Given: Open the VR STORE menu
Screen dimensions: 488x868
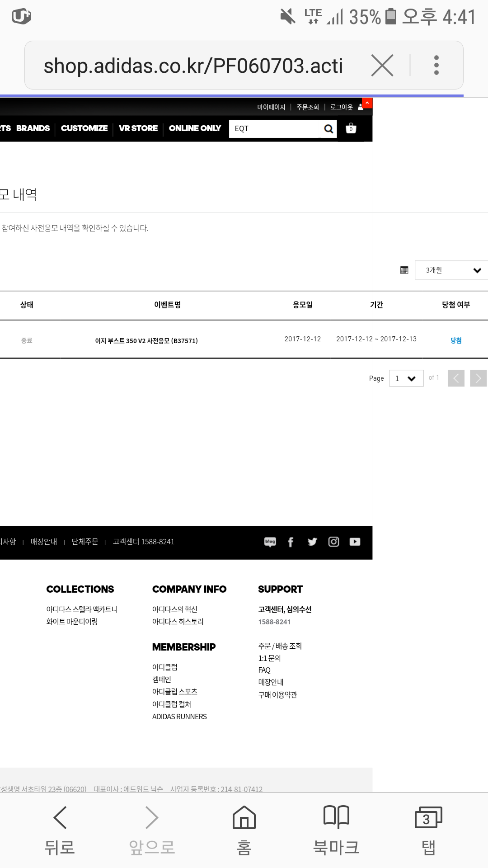Looking at the screenshot, I should (138, 128).
